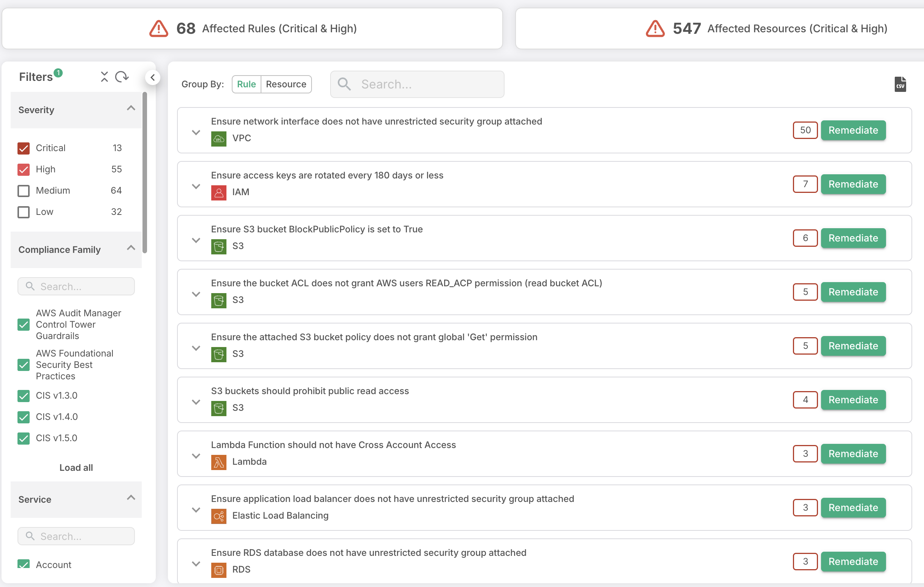The height and width of the screenshot is (587, 924).
Task: Click the CSV export icon
Action: [900, 84]
